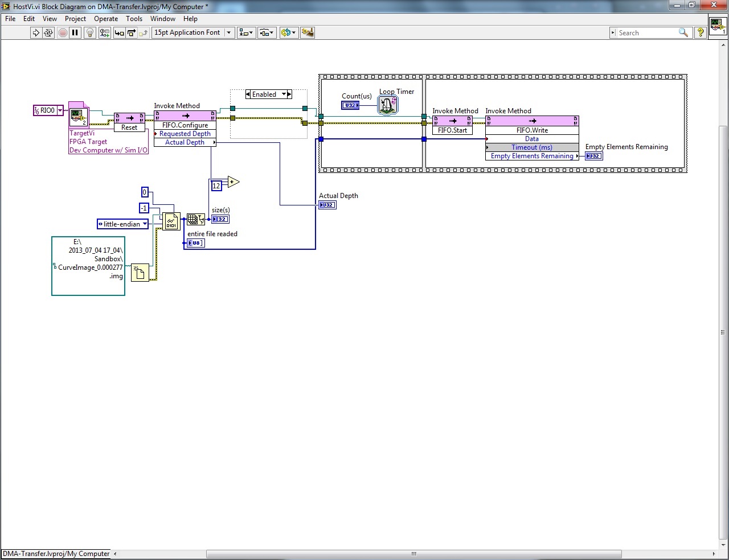The image size is (729, 560).
Task: Click the Retain Wire Values button
Action: pyautogui.click(x=104, y=33)
